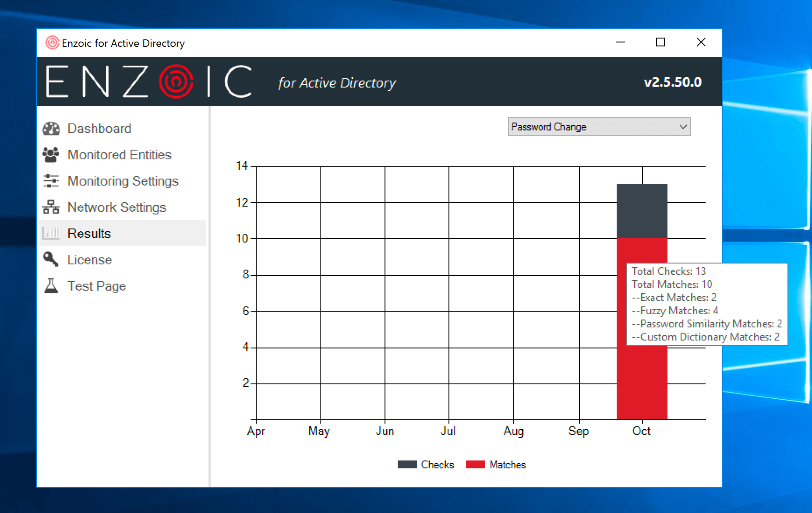This screenshot has width=812, height=513.
Task: Close the Enzoic window
Action: tap(701, 42)
